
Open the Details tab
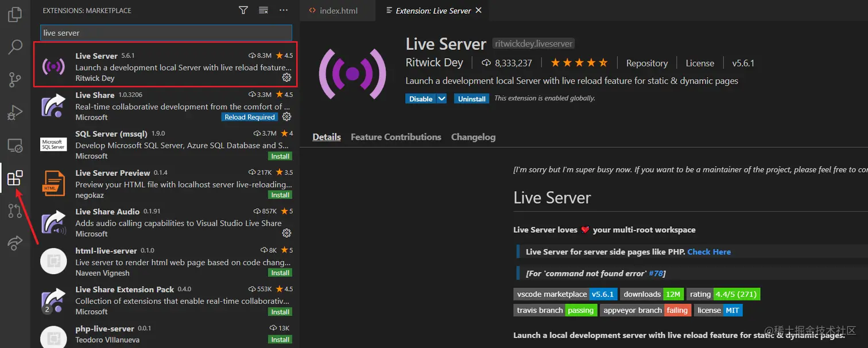point(327,137)
